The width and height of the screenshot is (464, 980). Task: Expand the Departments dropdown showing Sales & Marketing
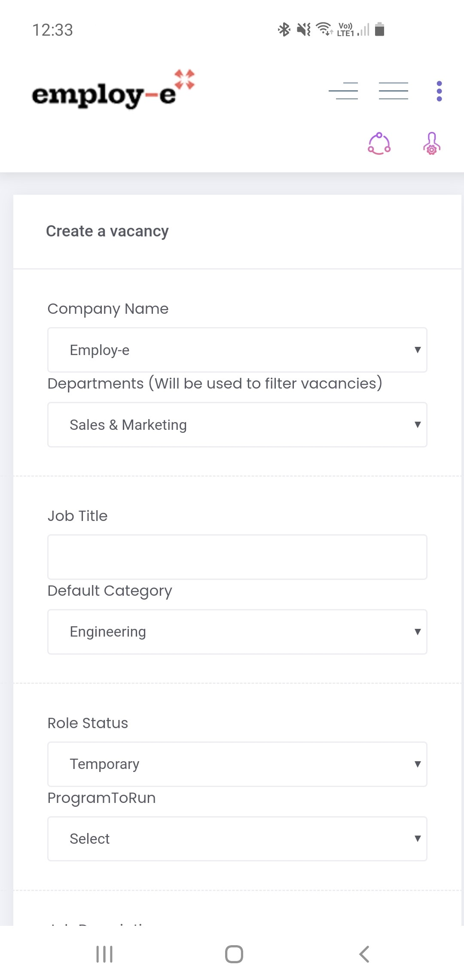237,425
